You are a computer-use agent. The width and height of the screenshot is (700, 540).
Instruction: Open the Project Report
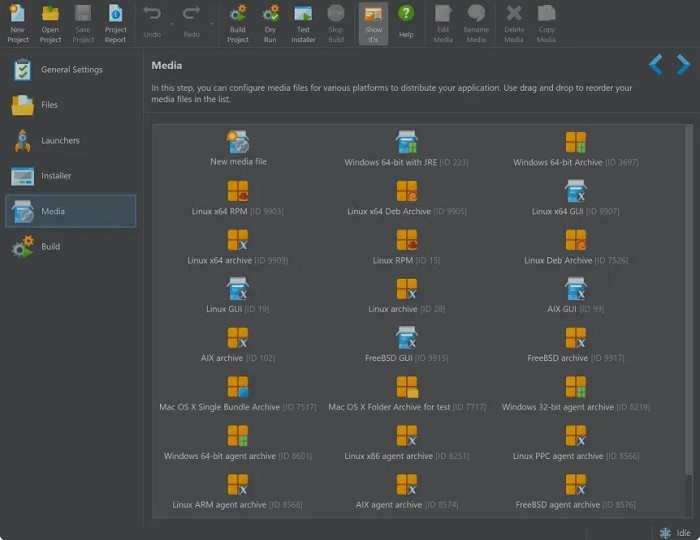115,22
